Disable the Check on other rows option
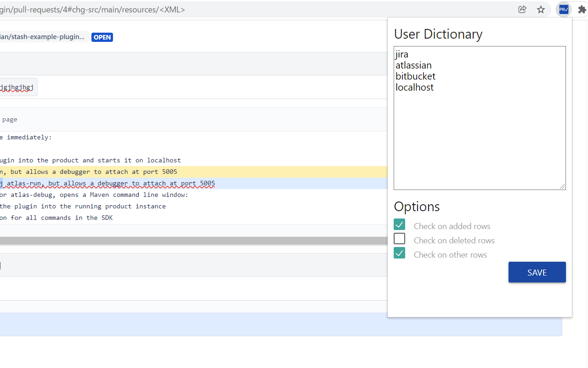Viewport: 588px width, 368px height. coord(399,253)
